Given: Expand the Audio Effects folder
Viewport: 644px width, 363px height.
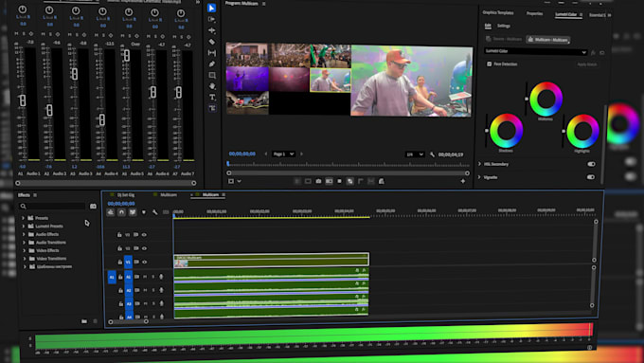Looking at the screenshot, I should (24, 234).
